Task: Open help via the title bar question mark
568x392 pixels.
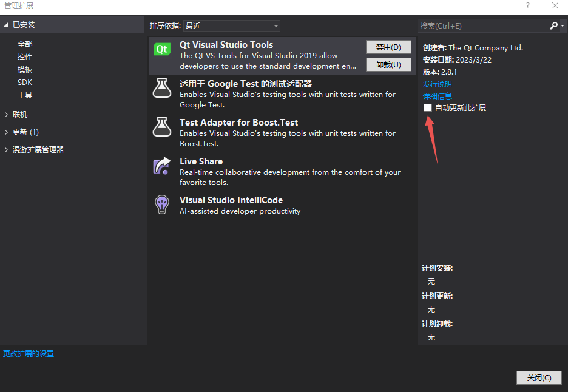Action: (527, 6)
